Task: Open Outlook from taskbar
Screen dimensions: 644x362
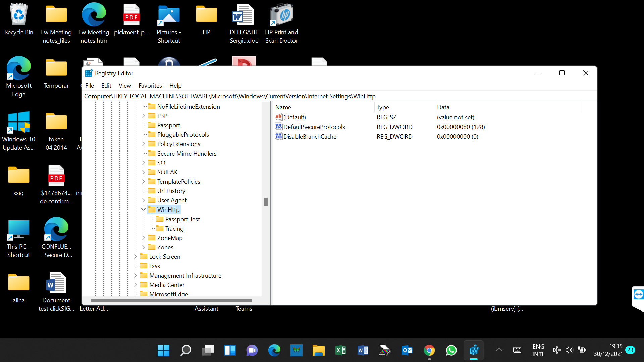Action: point(407,350)
